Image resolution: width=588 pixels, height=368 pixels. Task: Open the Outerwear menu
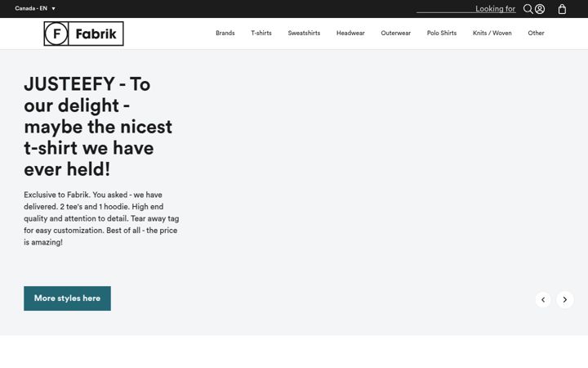coord(395,33)
